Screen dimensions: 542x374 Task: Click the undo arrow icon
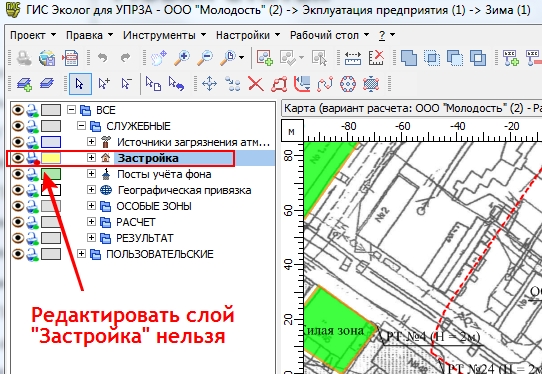click(x=103, y=57)
